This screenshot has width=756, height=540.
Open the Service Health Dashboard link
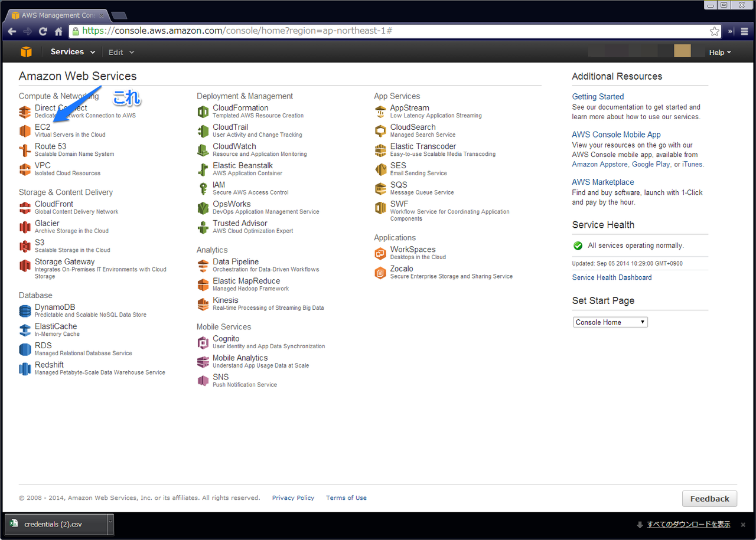pyautogui.click(x=612, y=277)
